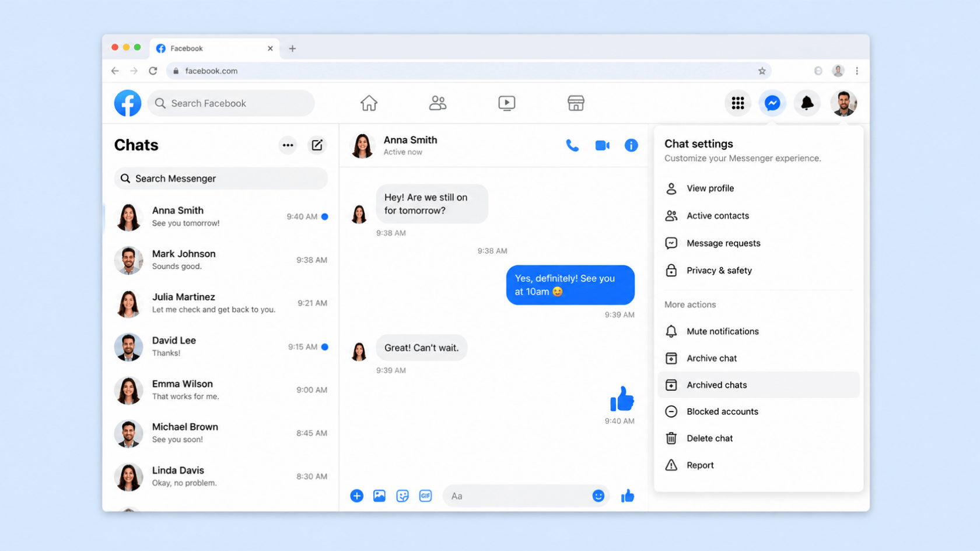Viewport: 980px width, 551px height.
Task: Start a voice call with Anna Smith
Action: (x=572, y=145)
